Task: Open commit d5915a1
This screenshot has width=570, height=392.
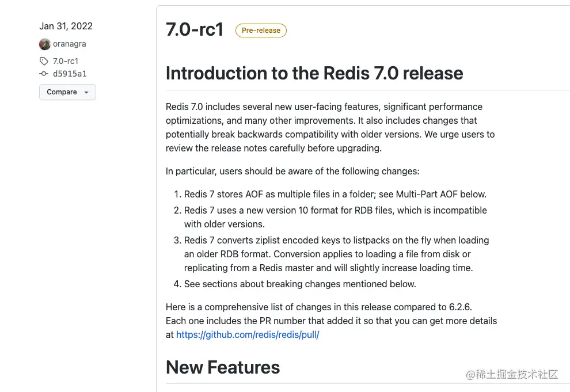Action: tap(70, 74)
